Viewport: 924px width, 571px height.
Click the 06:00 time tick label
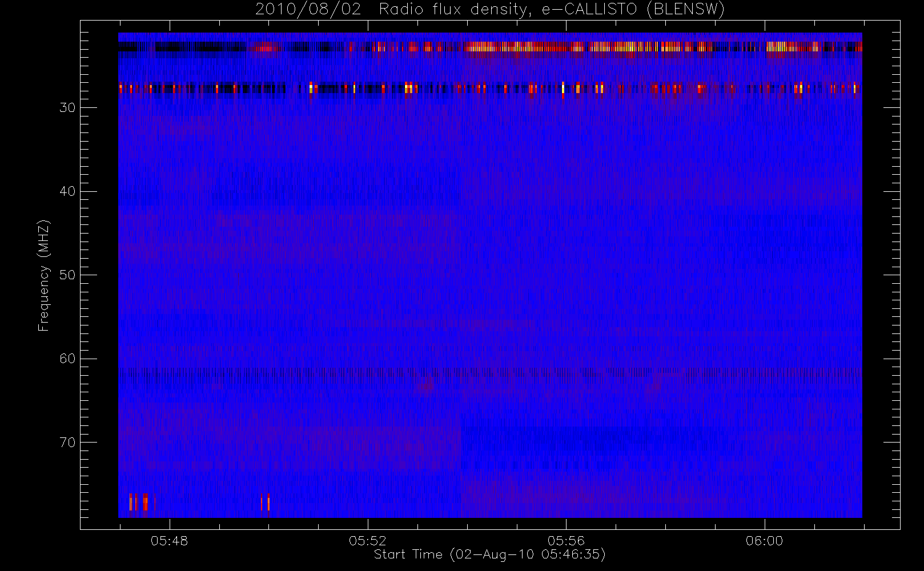[x=764, y=541]
